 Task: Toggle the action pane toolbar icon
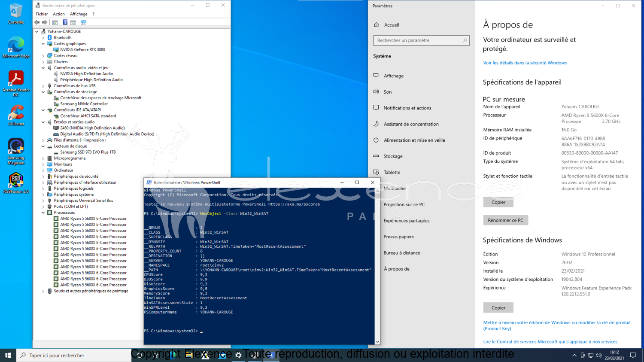click(73, 22)
